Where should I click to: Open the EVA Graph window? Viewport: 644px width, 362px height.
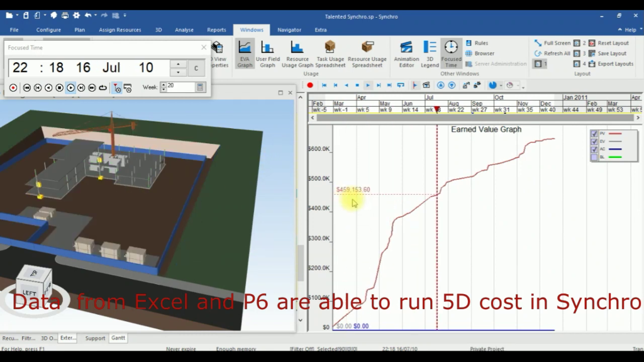(x=245, y=54)
